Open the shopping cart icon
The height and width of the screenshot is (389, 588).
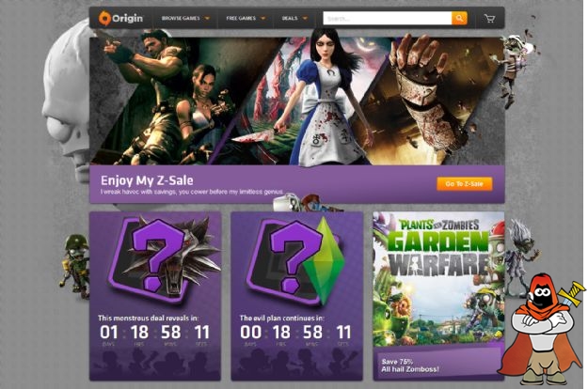pos(489,19)
